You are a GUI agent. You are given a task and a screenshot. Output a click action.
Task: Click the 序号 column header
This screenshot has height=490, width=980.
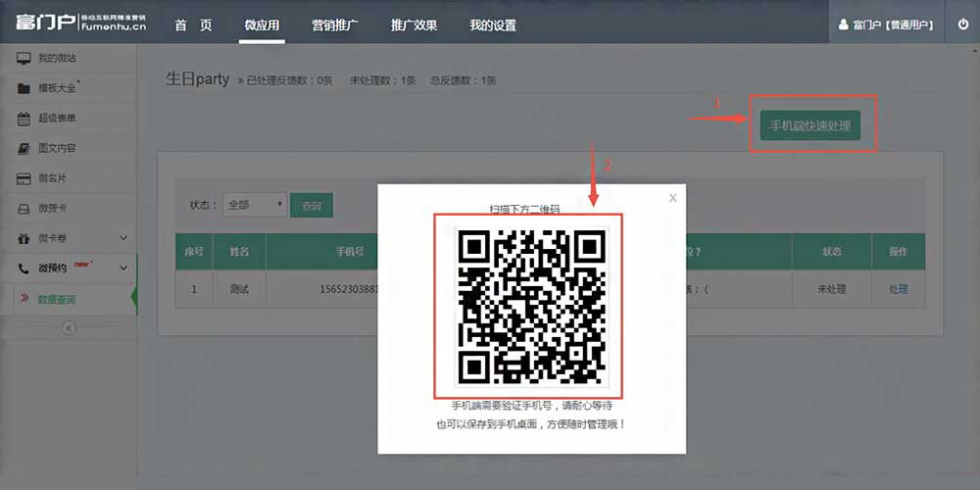click(x=194, y=251)
